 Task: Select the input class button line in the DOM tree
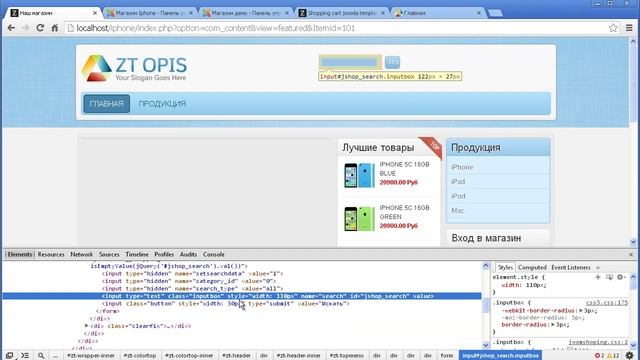click(226, 304)
